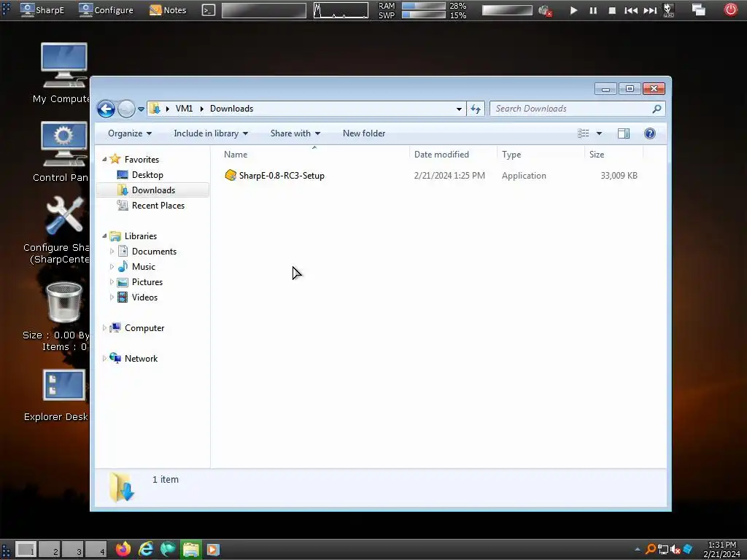This screenshot has height=560, width=747.
Task: Select Desktop under Favorites
Action: [x=147, y=175]
